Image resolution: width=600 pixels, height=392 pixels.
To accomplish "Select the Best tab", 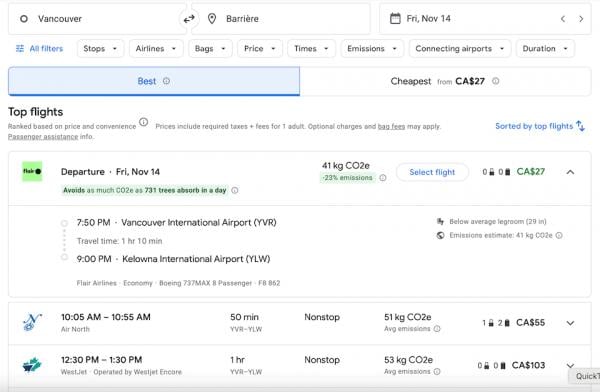I will click(154, 81).
